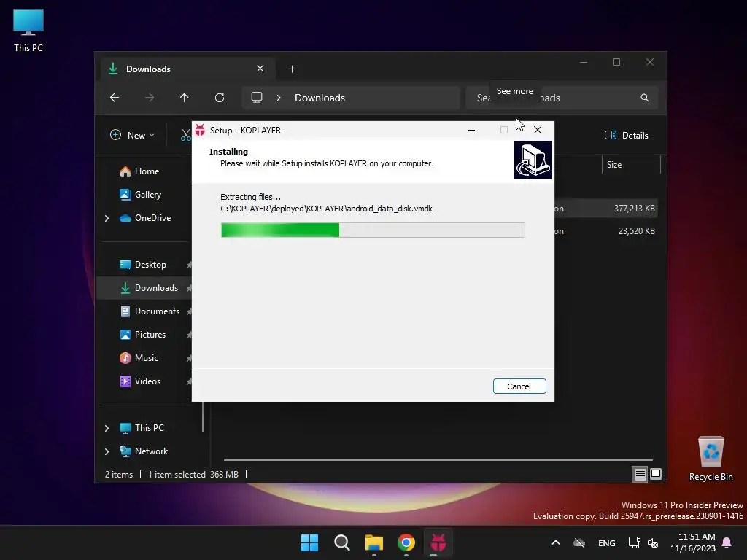Click the PC icon in address bar

pos(257,98)
